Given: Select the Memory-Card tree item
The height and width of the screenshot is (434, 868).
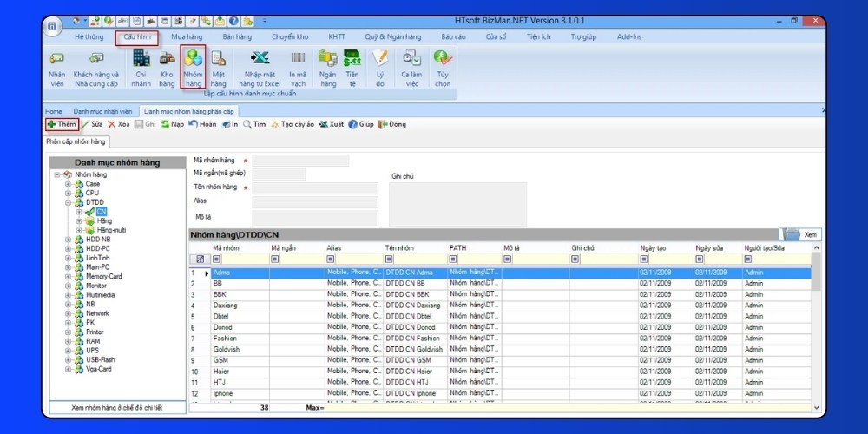Looking at the screenshot, I should tap(103, 276).
